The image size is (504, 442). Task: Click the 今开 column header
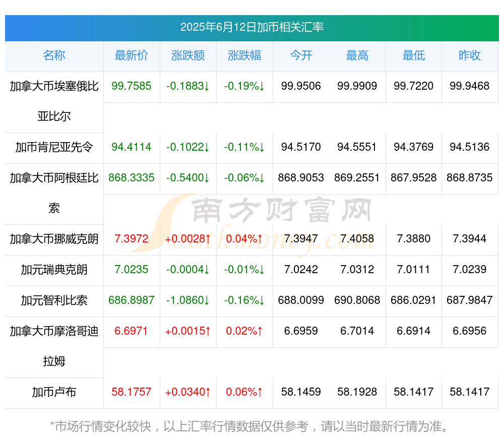point(301,55)
